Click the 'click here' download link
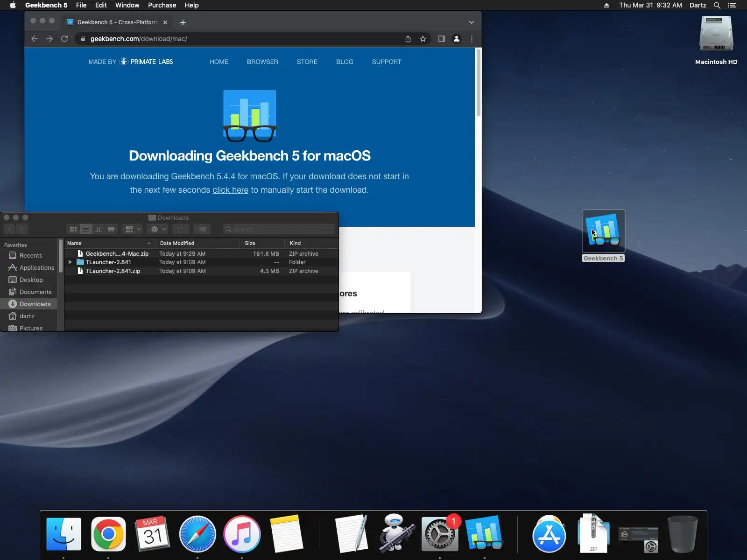The image size is (747, 560). [x=230, y=190]
